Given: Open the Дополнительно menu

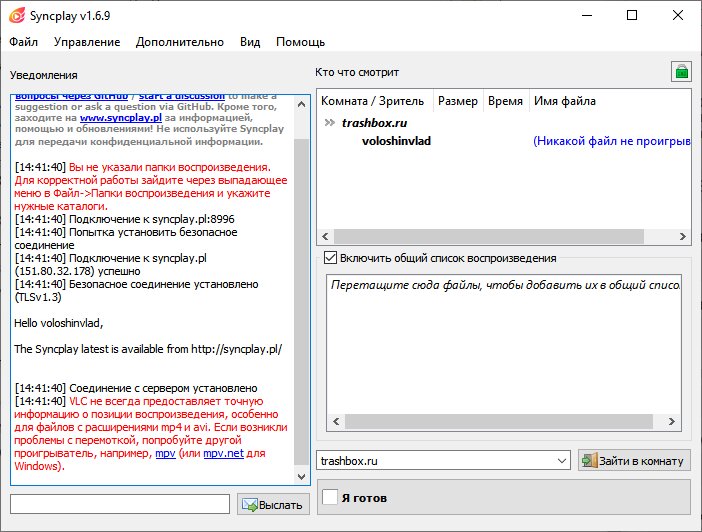Looking at the screenshot, I should [180, 42].
